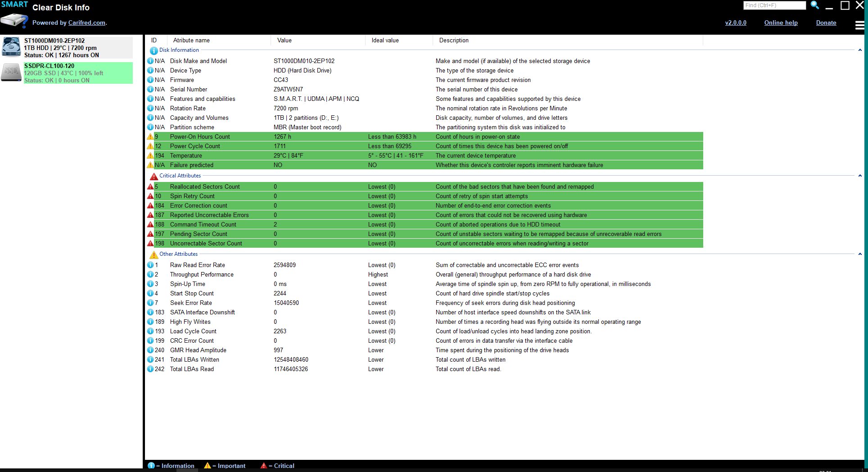
Task: Click the Disk Information section info icon
Action: 154,50
